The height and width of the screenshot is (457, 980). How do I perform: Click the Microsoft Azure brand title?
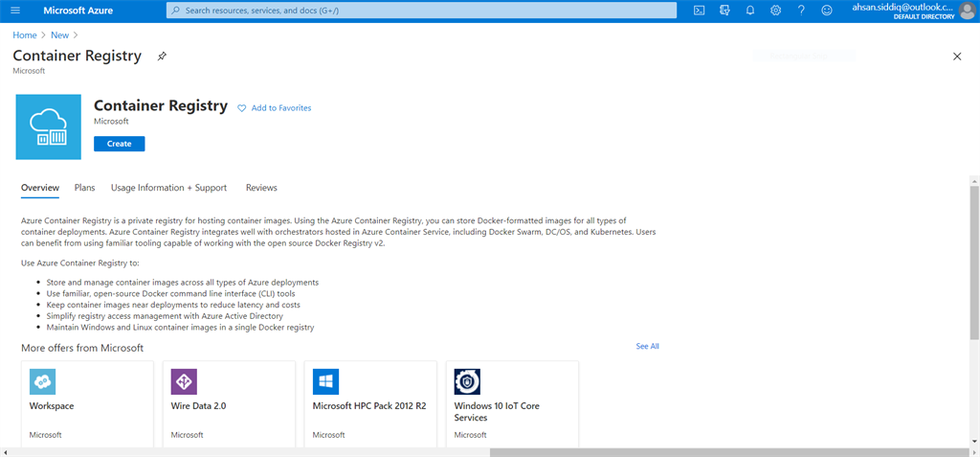(x=78, y=11)
